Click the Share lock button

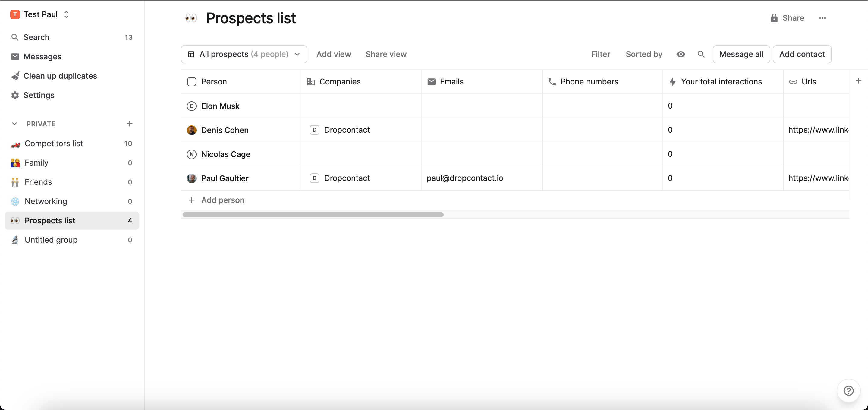point(787,18)
